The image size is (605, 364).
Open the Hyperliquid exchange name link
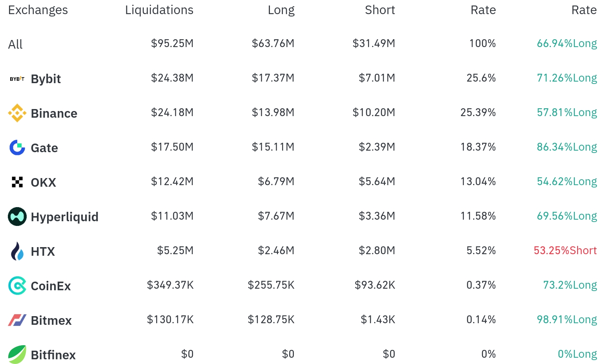click(65, 217)
